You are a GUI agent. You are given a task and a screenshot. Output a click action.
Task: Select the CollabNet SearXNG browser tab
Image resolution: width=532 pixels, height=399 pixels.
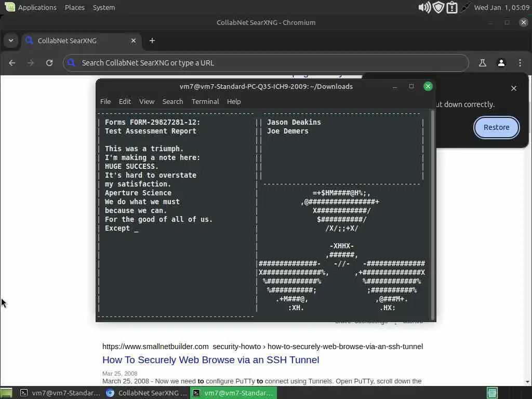click(82, 41)
